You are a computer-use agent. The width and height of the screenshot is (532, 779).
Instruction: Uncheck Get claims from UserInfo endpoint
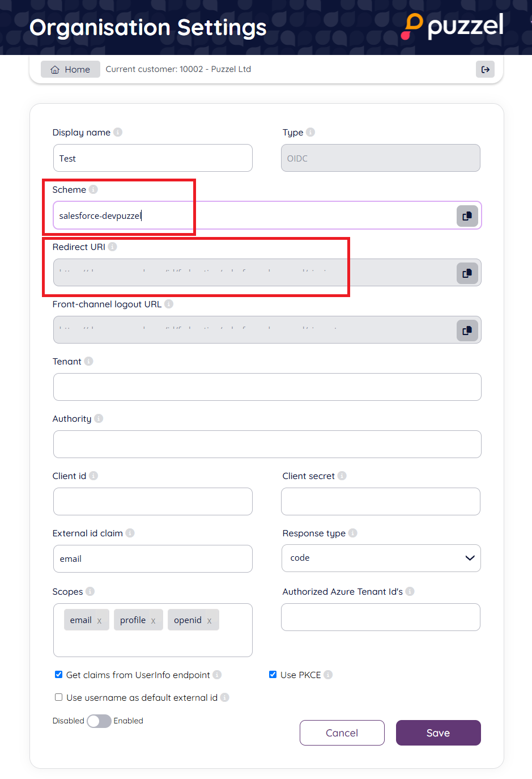[x=58, y=675]
